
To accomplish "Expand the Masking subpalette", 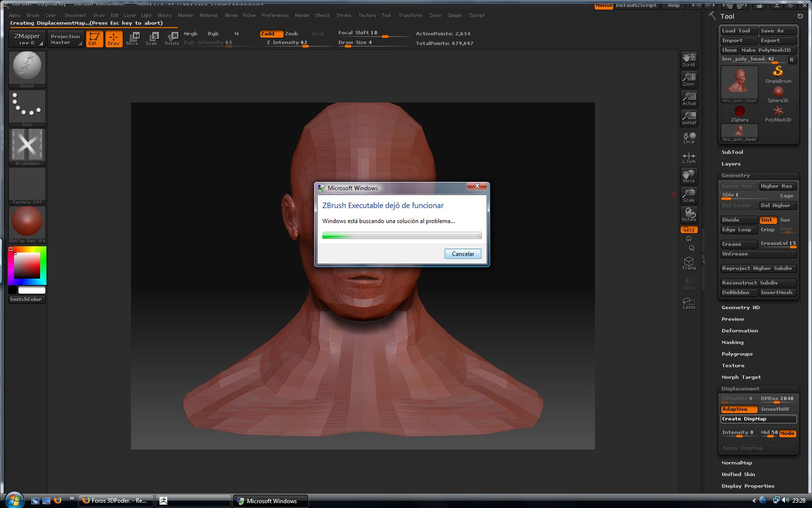I will (x=732, y=343).
